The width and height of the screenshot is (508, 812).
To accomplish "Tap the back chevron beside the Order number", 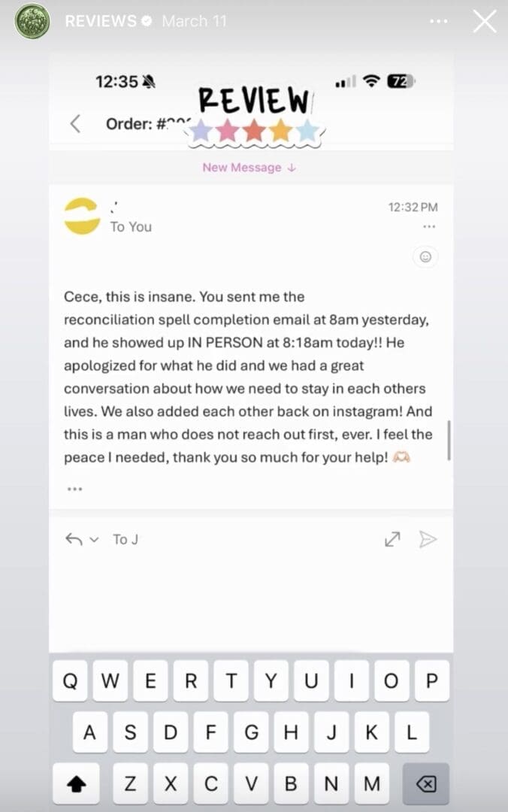I will 74,126.
